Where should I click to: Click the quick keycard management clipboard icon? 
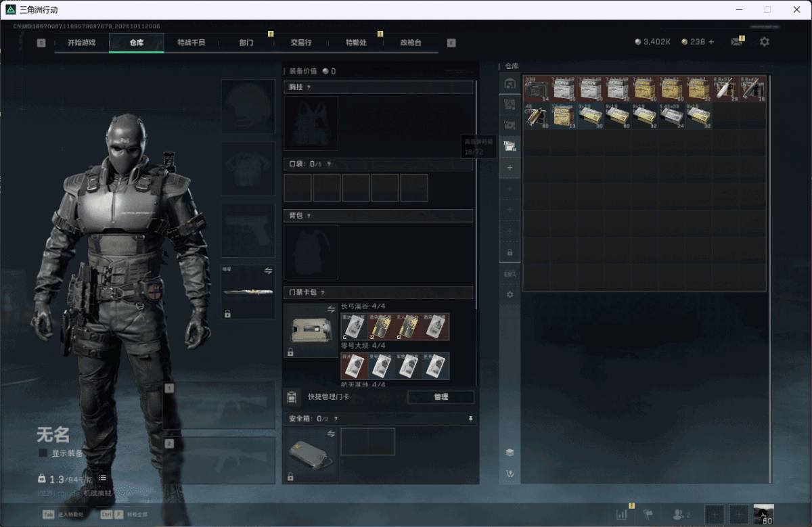point(292,396)
